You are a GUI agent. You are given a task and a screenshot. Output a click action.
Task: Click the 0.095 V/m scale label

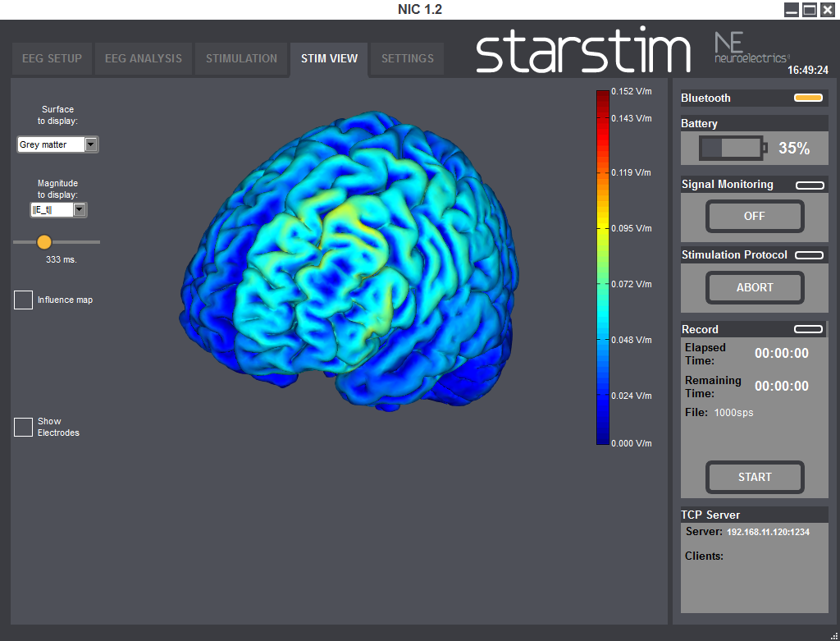631,228
